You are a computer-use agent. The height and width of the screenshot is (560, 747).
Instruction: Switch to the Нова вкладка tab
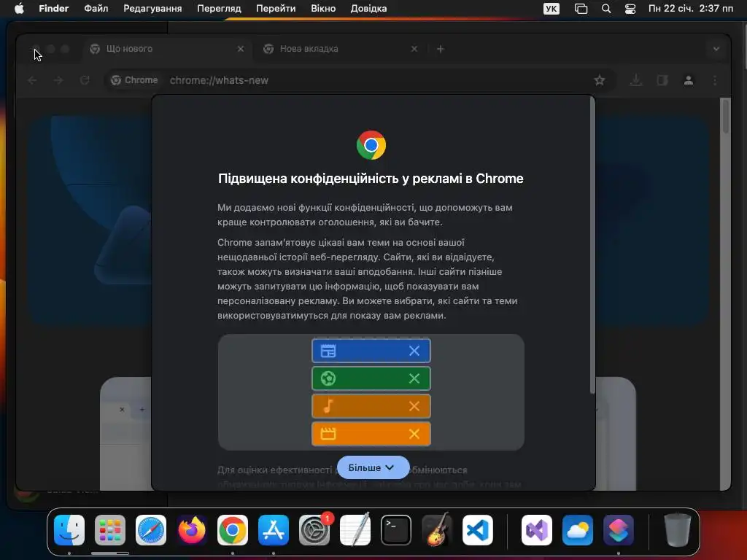tap(341, 49)
